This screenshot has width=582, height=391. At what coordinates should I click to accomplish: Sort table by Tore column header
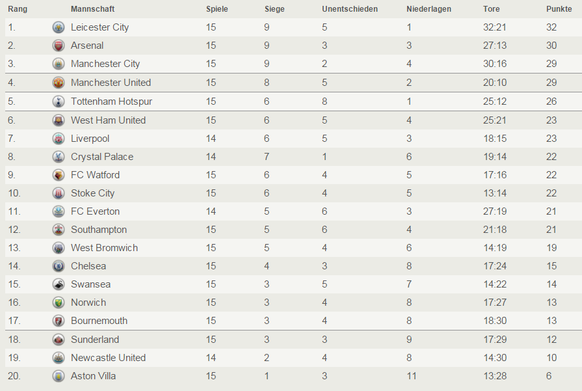[491, 9]
